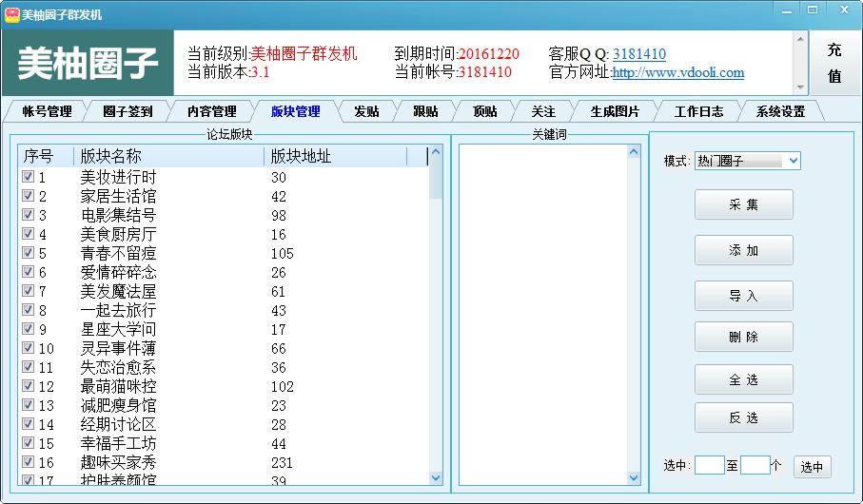Sort by the 序号 column header
The width and height of the screenshot is (863, 504).
47,156
